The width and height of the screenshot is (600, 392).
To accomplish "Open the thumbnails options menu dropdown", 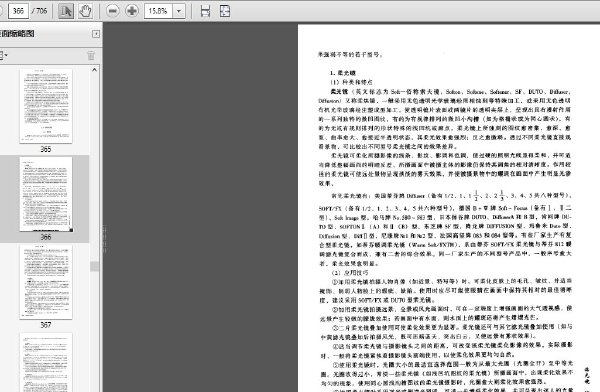I will (x=3, y=56).
